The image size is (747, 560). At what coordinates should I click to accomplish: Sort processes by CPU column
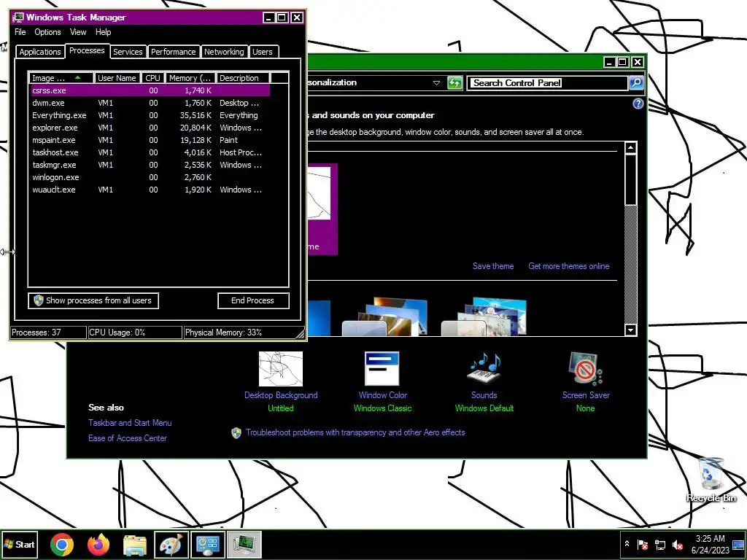coord(153,77)
